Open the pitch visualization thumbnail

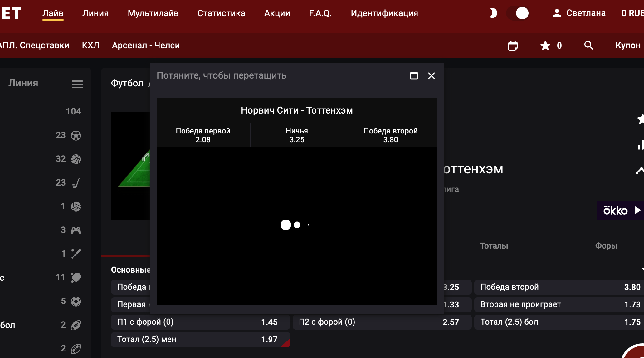(131, 166)
